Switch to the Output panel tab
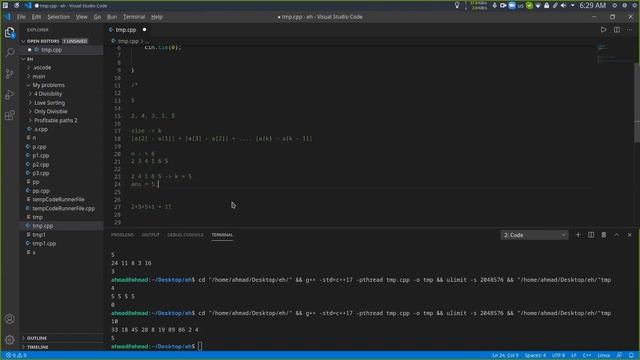This screenshot has height=360, width=640. (150, 235)
